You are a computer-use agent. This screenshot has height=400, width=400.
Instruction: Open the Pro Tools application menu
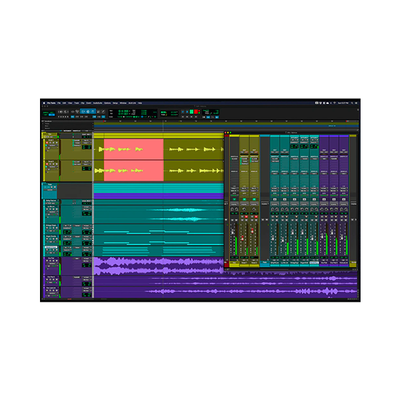52,103
